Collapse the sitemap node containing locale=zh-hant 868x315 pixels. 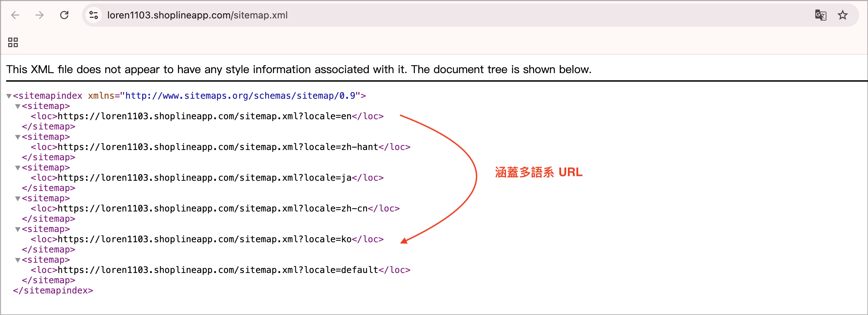[x=18, y=137]
